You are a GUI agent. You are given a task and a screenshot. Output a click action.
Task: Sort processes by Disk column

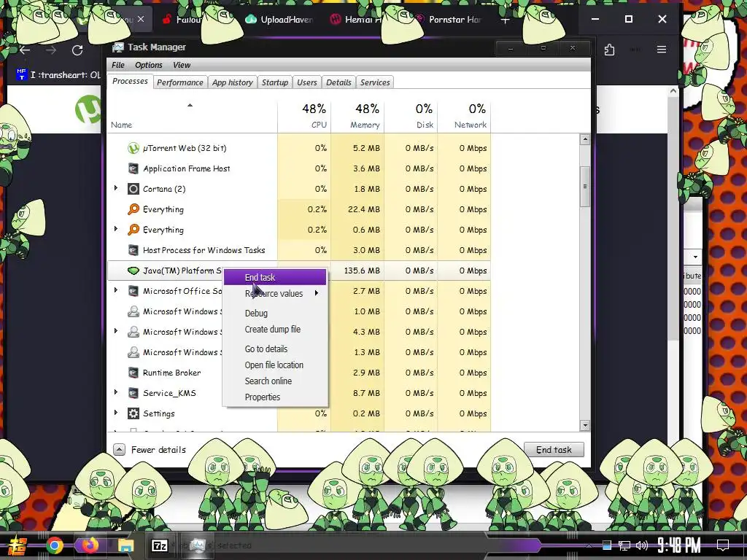point(411,116)
